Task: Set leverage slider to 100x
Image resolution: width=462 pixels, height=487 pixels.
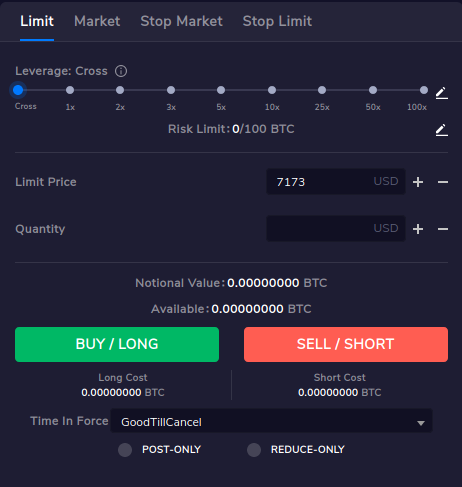Action: coord(424,90)
